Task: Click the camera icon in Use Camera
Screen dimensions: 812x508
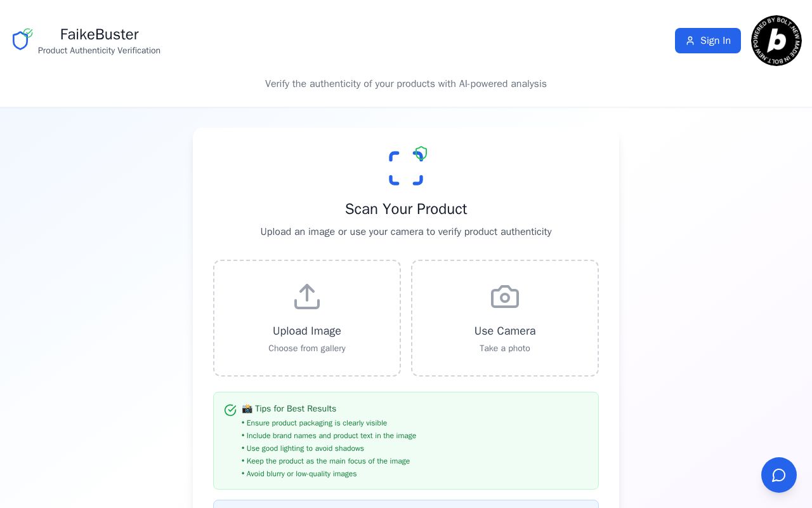Action: [x=505, y=297]
